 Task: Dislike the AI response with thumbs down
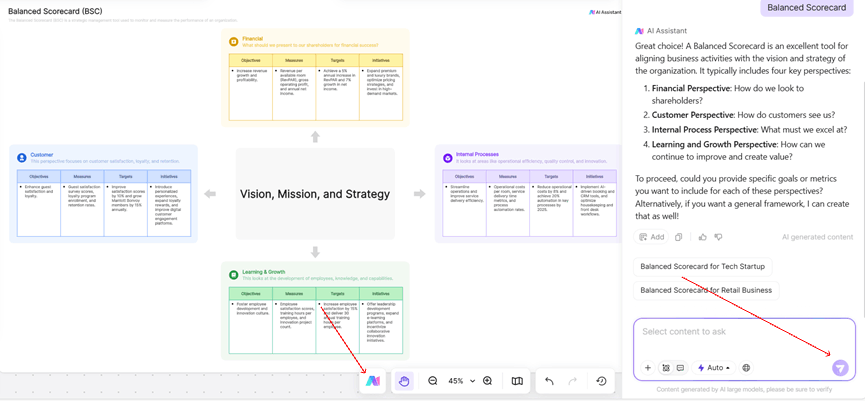pyautogui.click(x=718, y=237)
